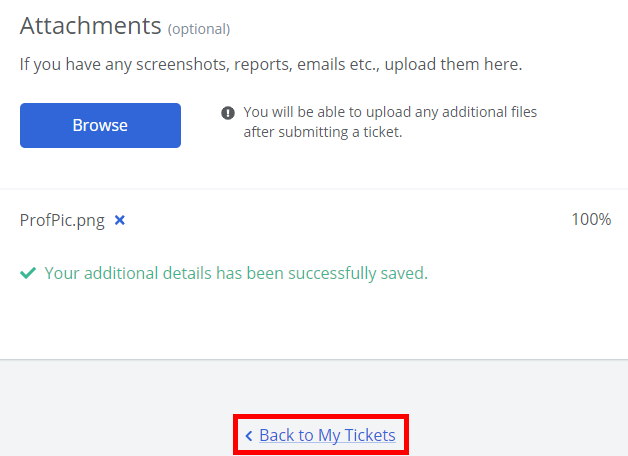
Task: Click the blank white area below the success message
Action: 314,322
